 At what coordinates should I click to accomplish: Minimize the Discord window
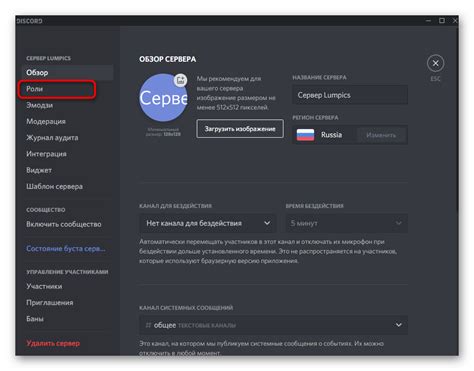pyautogui.click(x=428, y=21)
